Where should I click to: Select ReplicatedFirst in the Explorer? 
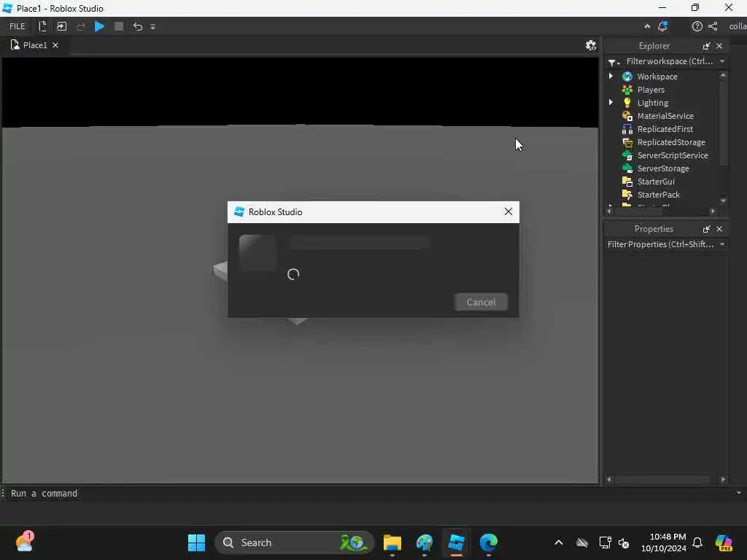[665, 129]
